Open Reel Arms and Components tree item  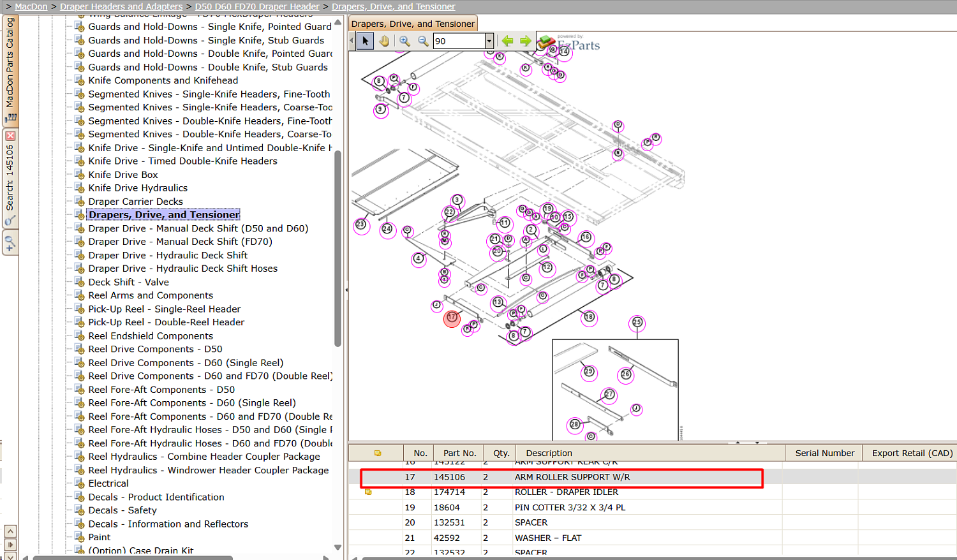coord(151,295)
